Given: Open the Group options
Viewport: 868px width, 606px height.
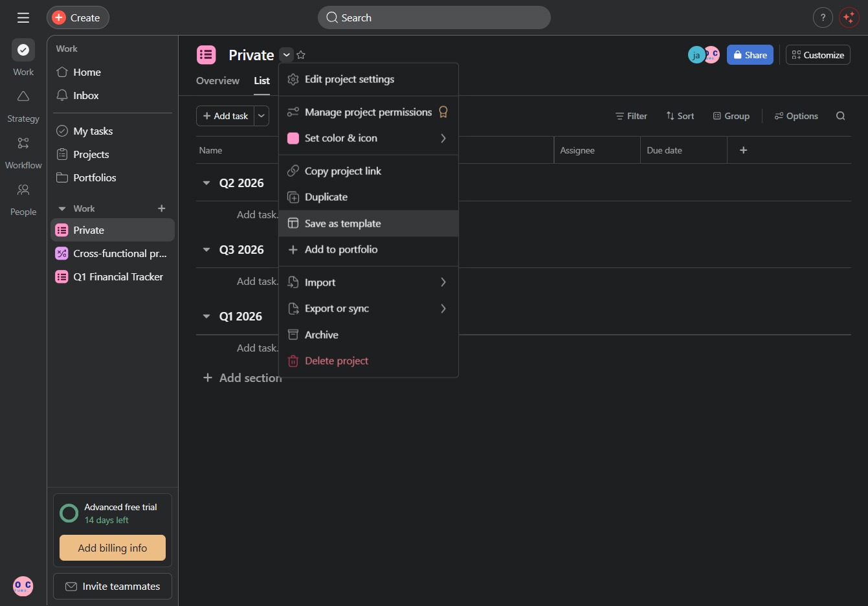Looking at the screenshot, I should 731,116.
